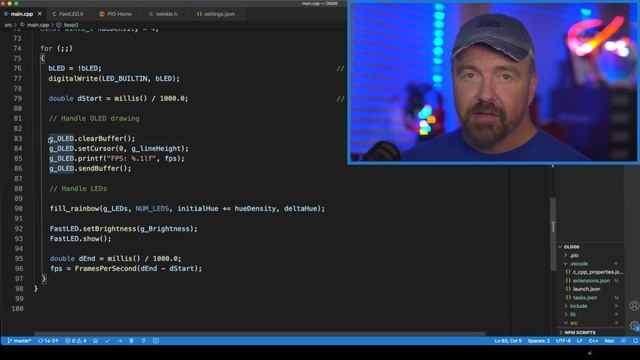Click the PlatformIO Build checkmark icon
The width and height of the screenshot is (640, 360).
[x=107, y=341]
